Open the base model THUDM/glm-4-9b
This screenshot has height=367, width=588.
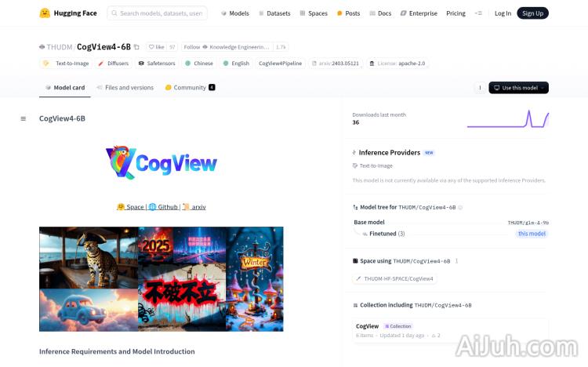tap(528, 223)
